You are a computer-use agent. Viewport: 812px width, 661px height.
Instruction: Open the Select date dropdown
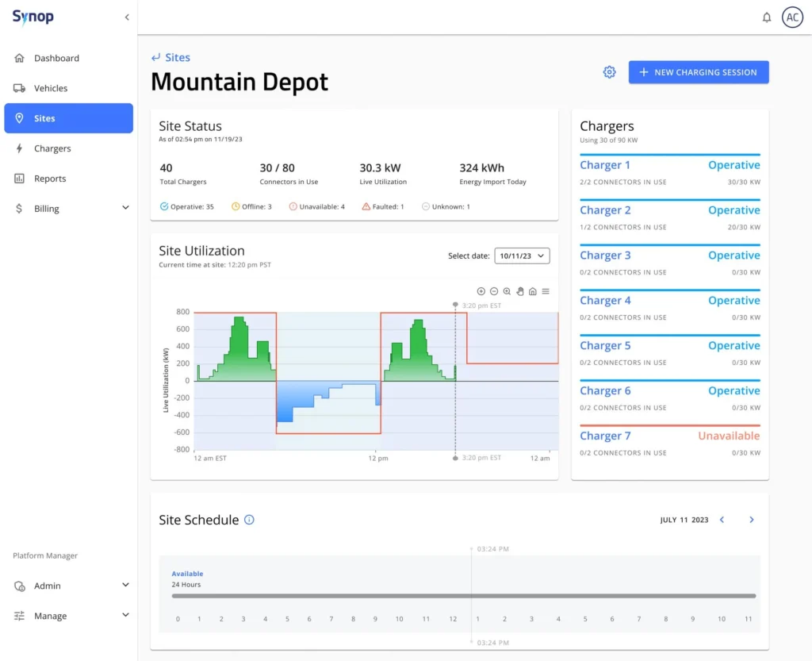[x=522, y=256]
